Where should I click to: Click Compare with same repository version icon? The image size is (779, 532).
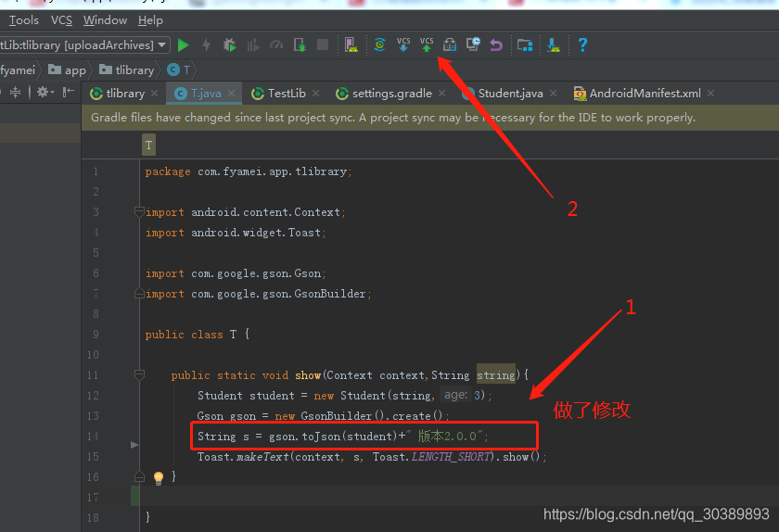(450, 44)
